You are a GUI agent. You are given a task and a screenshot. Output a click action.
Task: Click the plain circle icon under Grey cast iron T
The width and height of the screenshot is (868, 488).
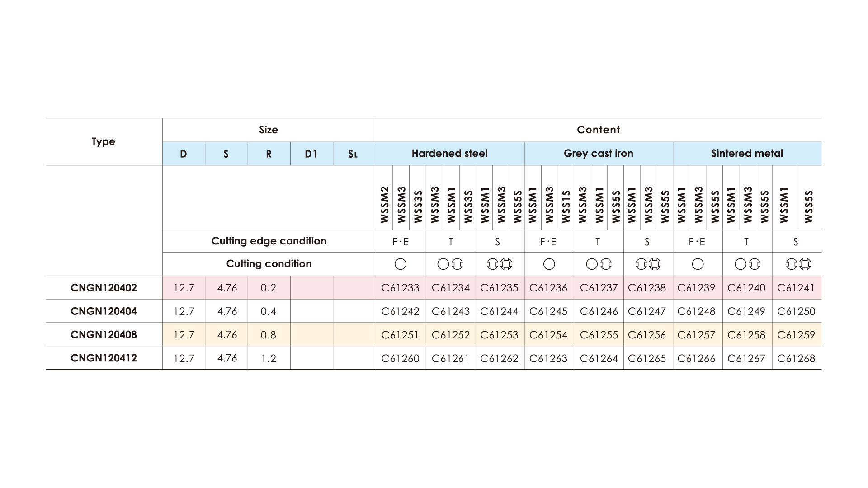[x=591, y=264]
